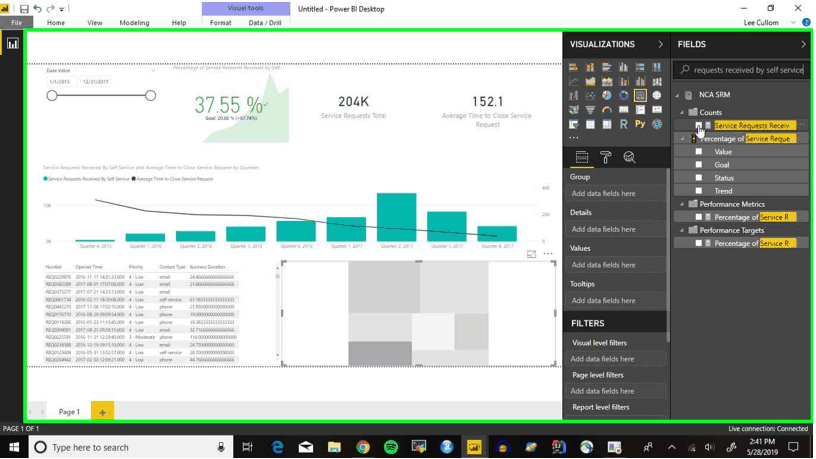The image size is (816, 459).
Task: Open the Format ribbon tab
Action: pos(221,22)
